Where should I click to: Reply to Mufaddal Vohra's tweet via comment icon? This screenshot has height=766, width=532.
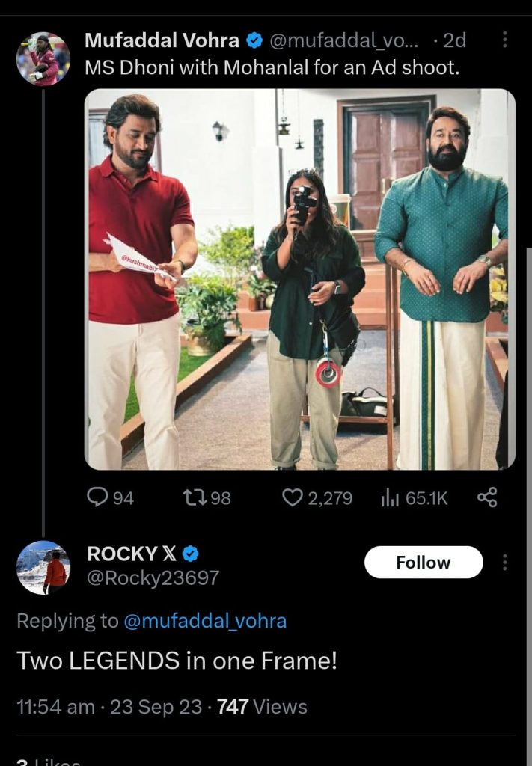coord(98,497)
